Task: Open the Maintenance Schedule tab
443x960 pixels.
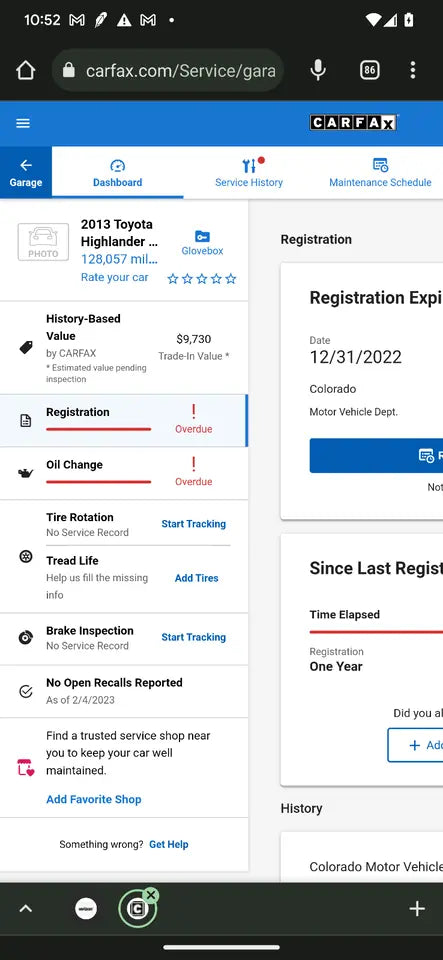Action: coord(380,173)
